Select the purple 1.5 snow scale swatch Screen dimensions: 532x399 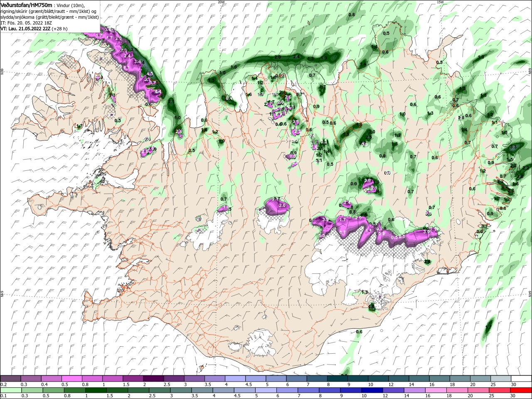pyautogui.click(x=133, y=379)
